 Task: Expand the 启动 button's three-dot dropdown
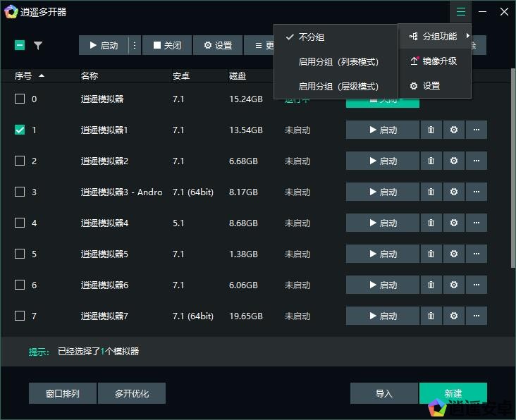135,45
